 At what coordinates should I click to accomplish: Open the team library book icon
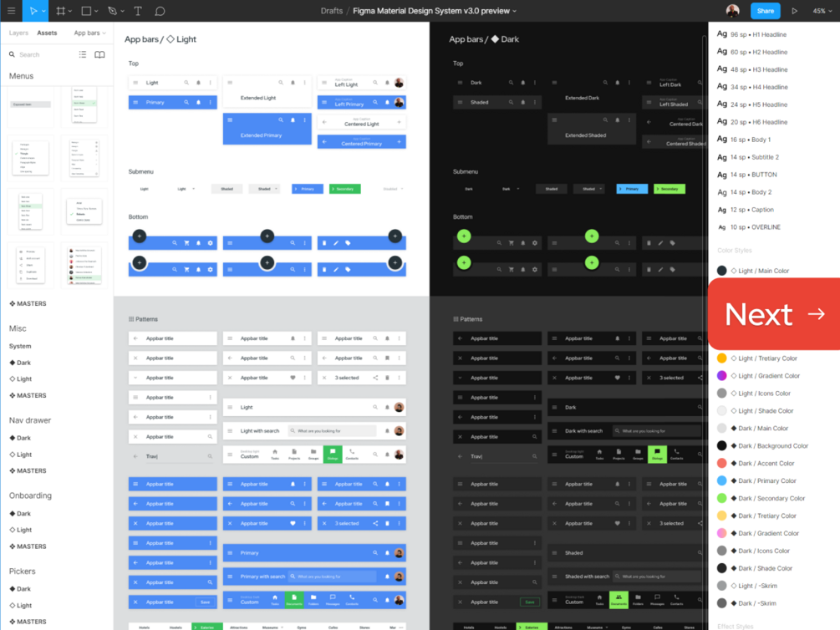click(99, 54)
